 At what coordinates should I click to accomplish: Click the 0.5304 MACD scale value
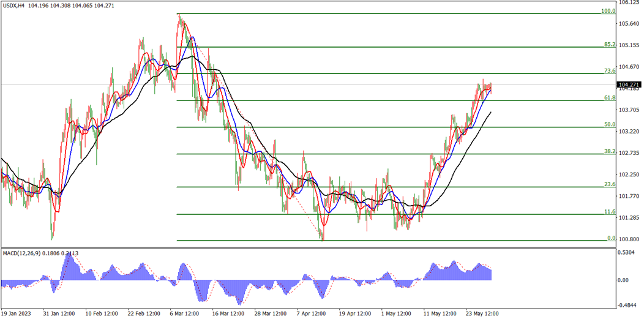[x=628, y=252]
